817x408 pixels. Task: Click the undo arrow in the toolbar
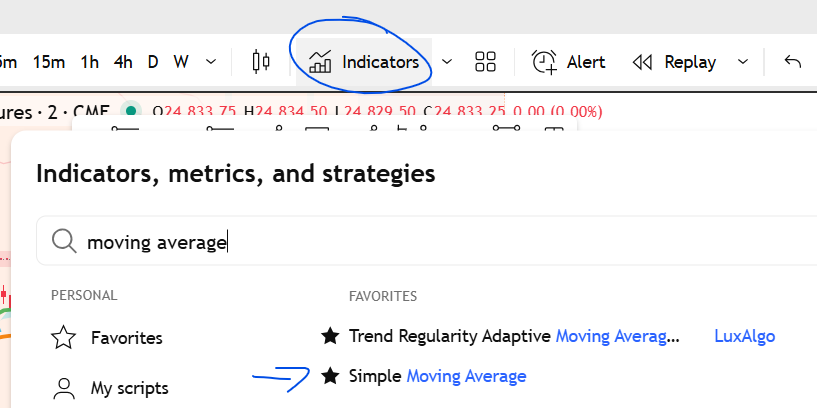(x=793, y=62)
